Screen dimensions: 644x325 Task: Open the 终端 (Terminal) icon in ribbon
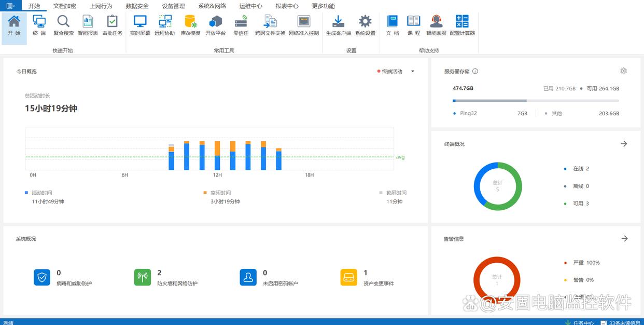[39, 25]
